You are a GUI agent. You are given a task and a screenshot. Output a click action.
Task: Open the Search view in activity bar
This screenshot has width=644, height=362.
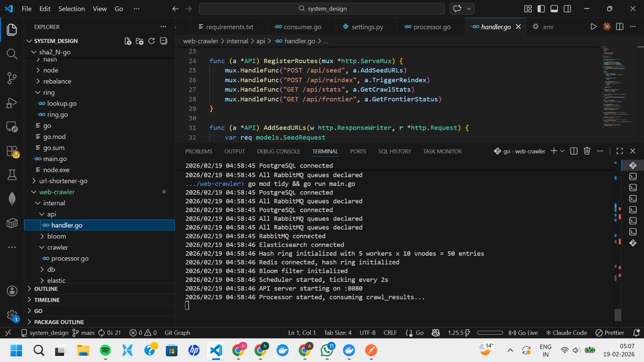[x=12, y=54]
